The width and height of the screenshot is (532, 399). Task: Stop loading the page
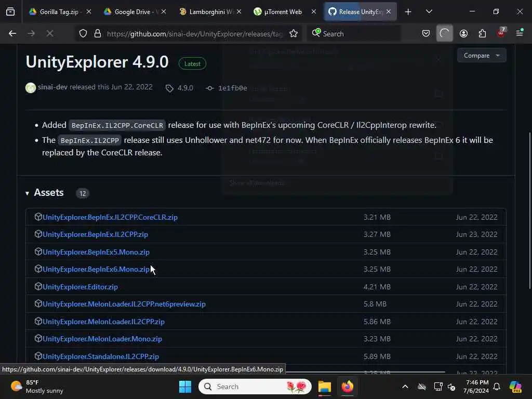(x=50, y=34)
